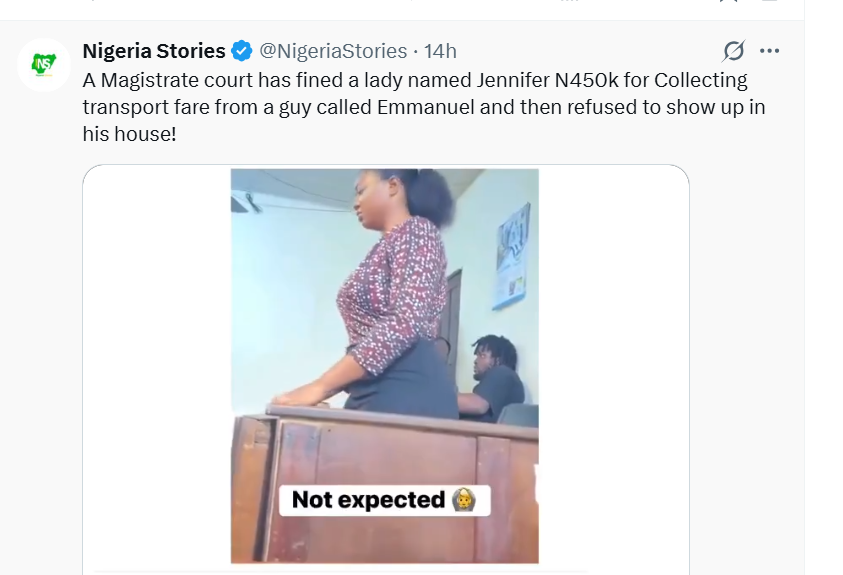Image resolution: width=843 pixels, height=575 pixels.
Task: Click the wall poster in the video
Action: coord(511,257)
